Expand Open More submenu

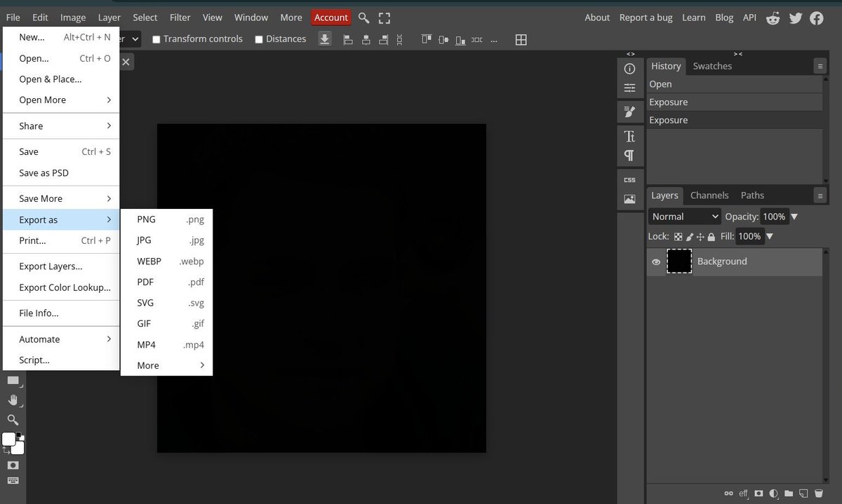pos(61,100)
